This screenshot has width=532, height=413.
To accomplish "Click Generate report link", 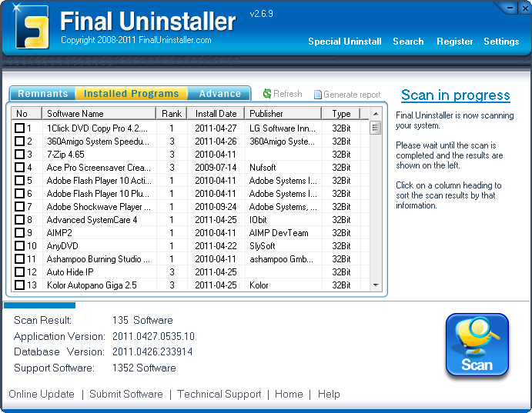I will click(x=352, y=95).
